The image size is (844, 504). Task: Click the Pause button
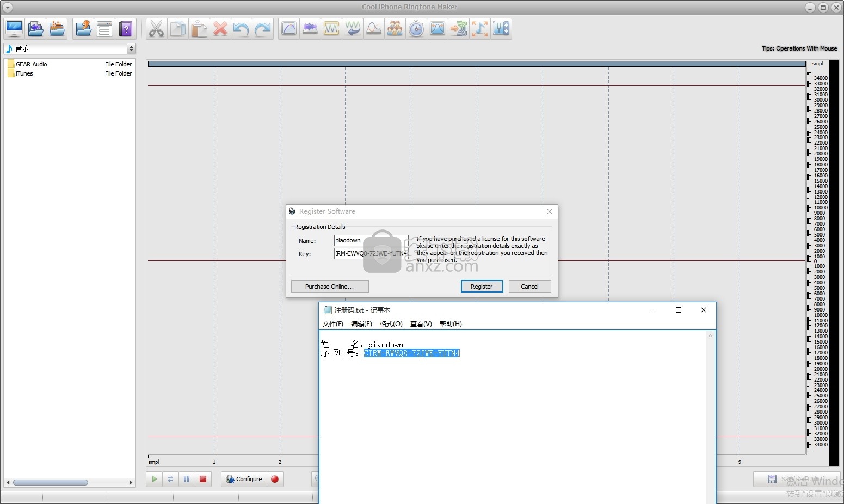[187, 479]
